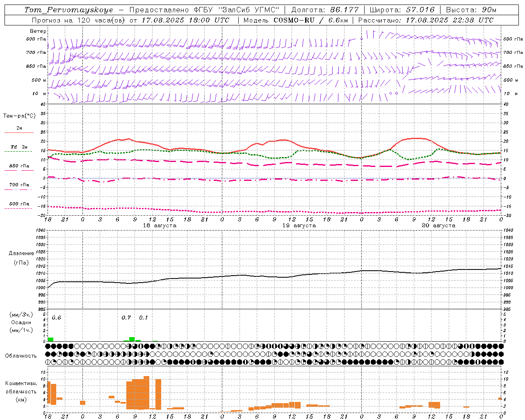525x420 pixels.
Task: Click the green precipitation bar below 0.6
Action: pyautogui.click(x=50, y=340)
